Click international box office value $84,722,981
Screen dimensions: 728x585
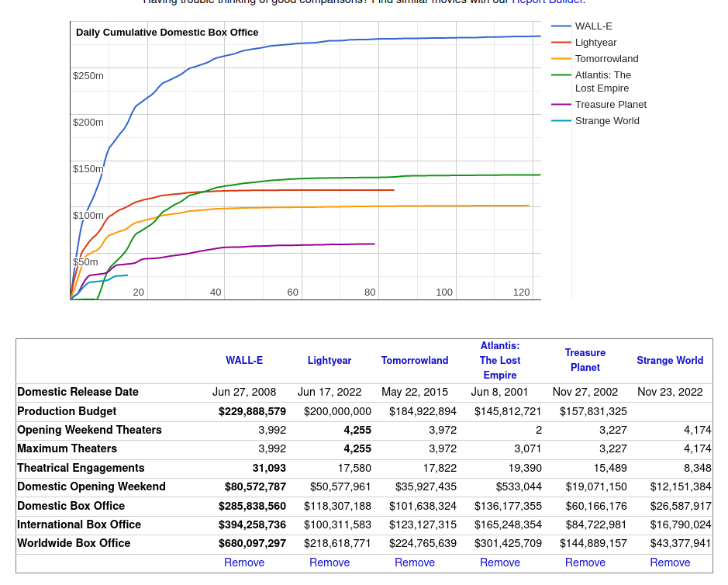click(596, 525)
